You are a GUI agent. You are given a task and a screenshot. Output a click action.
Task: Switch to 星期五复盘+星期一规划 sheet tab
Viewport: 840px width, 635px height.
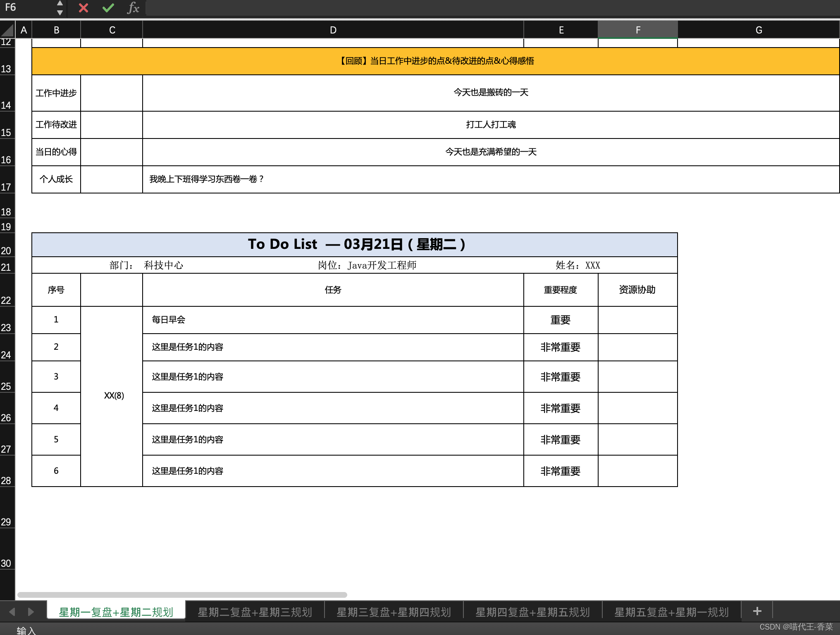(x=672, y=612)
